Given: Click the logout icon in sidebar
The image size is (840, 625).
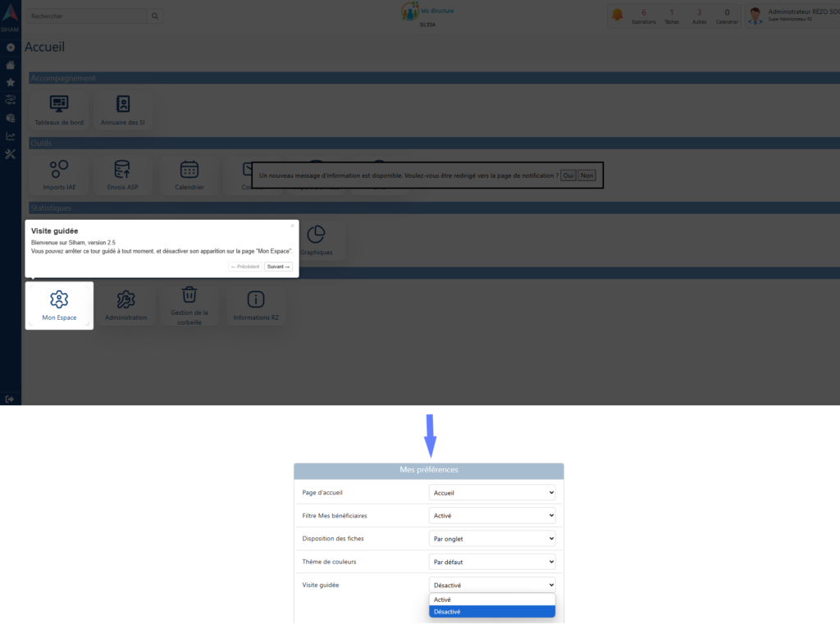Looking at the screenshot, I should [x=10, y=399].
